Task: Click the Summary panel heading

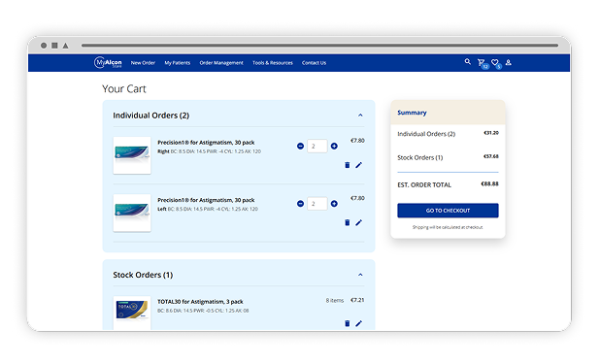Action: point(412,113)
